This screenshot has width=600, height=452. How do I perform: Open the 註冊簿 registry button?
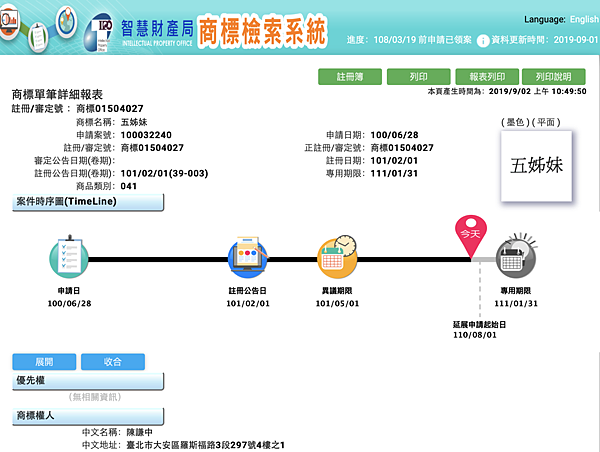[350, 77]
